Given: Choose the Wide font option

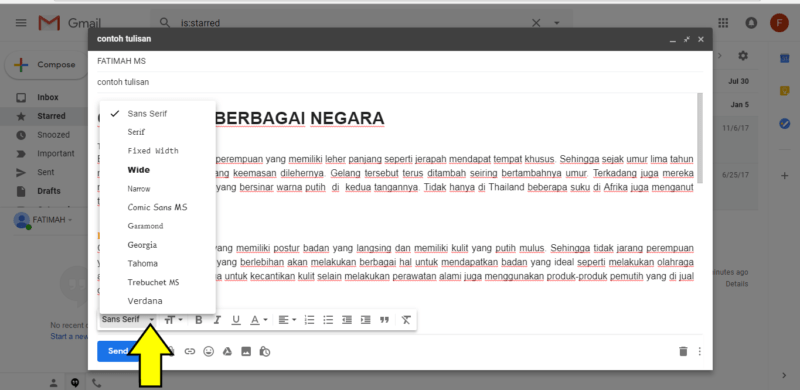Looking at the screenshot, I should click(x=158, y=170).
